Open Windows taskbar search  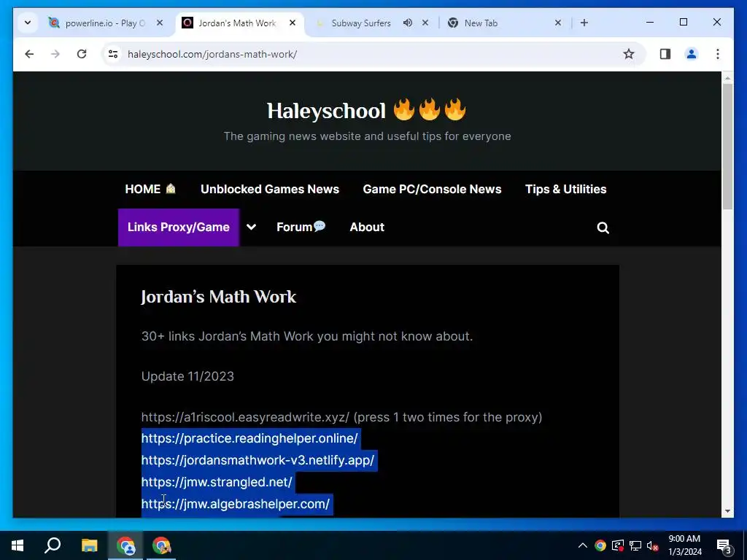[53, 545]
